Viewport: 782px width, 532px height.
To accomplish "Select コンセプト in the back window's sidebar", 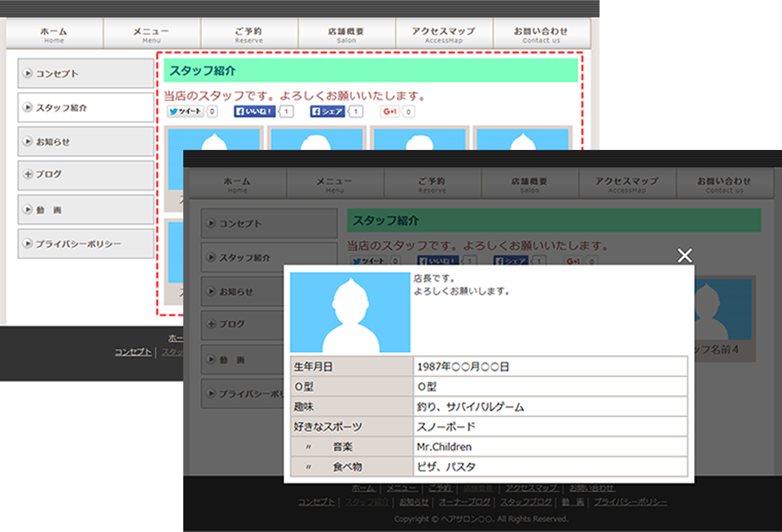I will 86,73.
